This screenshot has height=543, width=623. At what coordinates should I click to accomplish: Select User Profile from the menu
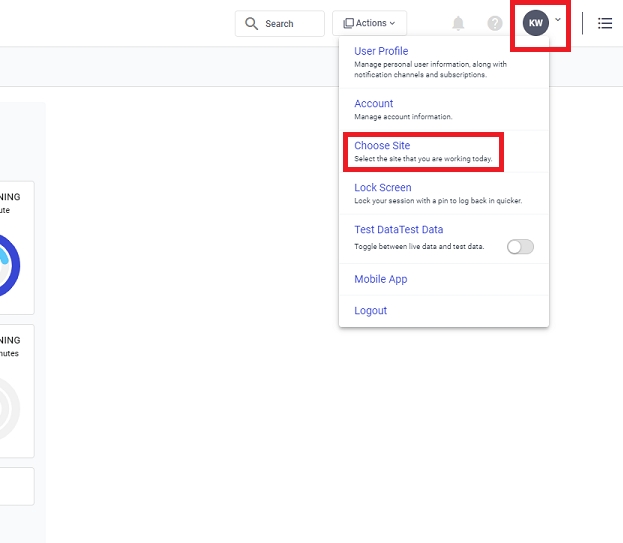[381, 52]
